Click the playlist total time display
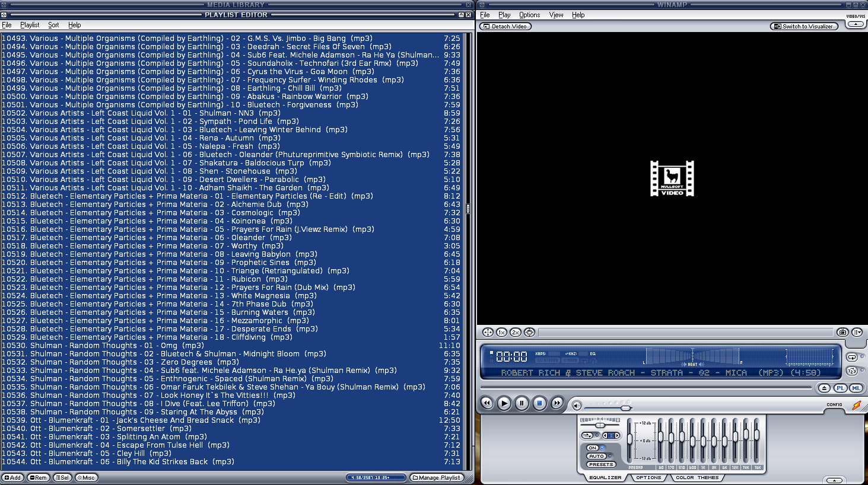This screenshot has width=868, height=485. pyautogui.click(x=376, y=477)
